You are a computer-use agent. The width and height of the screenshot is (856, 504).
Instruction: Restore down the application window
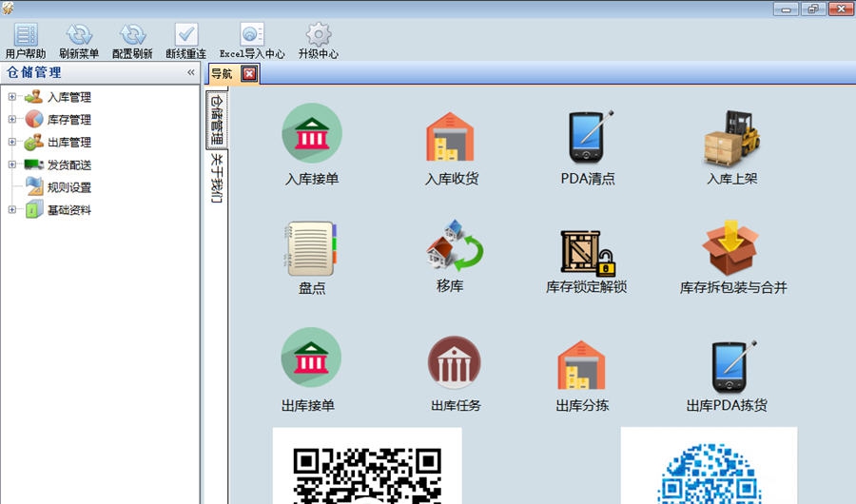[x=813, y=9]
